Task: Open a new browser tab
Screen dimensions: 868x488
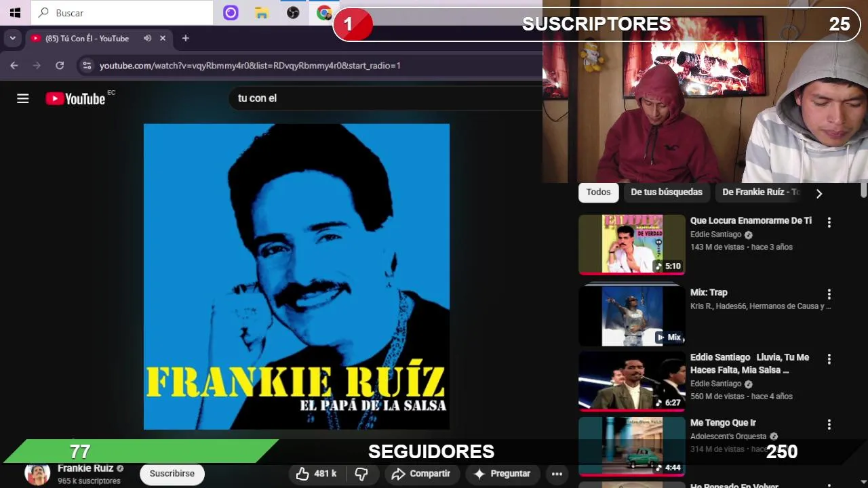Action: (x=185, y=39)
